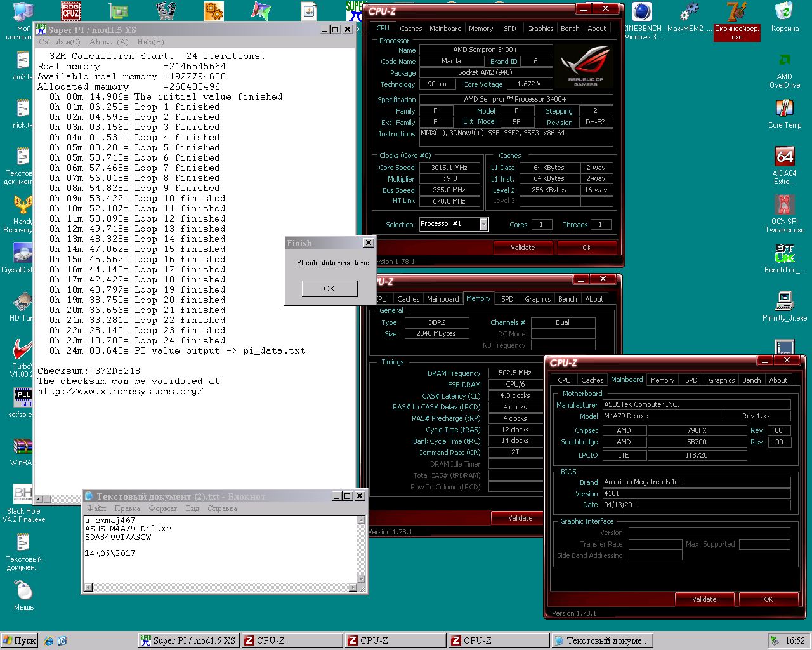Screen dimensions: 812x650
Task: Click OK in the Finish dialog
Action: point(329,288)
